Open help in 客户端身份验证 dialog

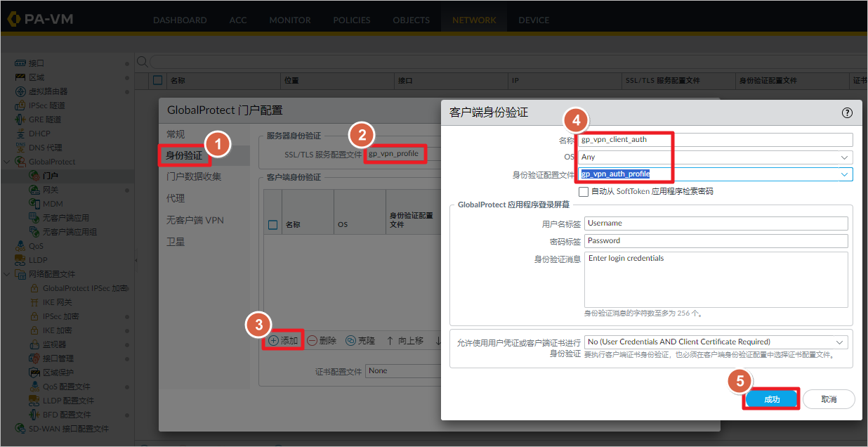pyautogui.click(x=847, y=112)
